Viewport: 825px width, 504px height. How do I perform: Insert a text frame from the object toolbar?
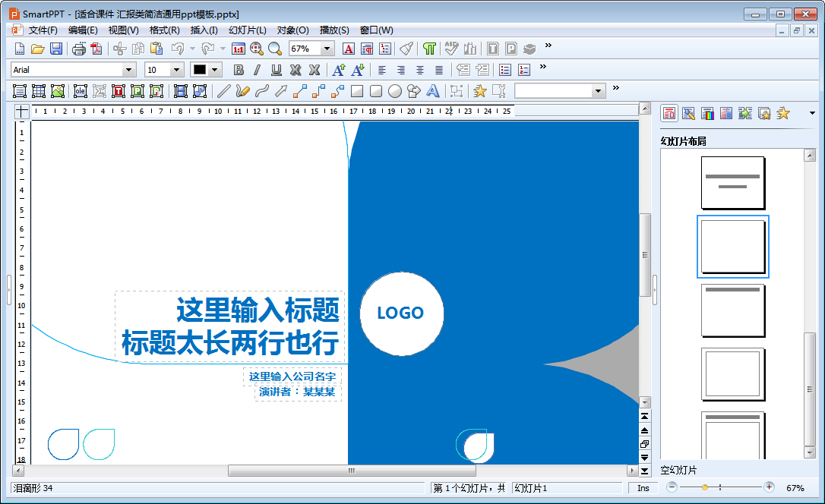tap(20, 91)
